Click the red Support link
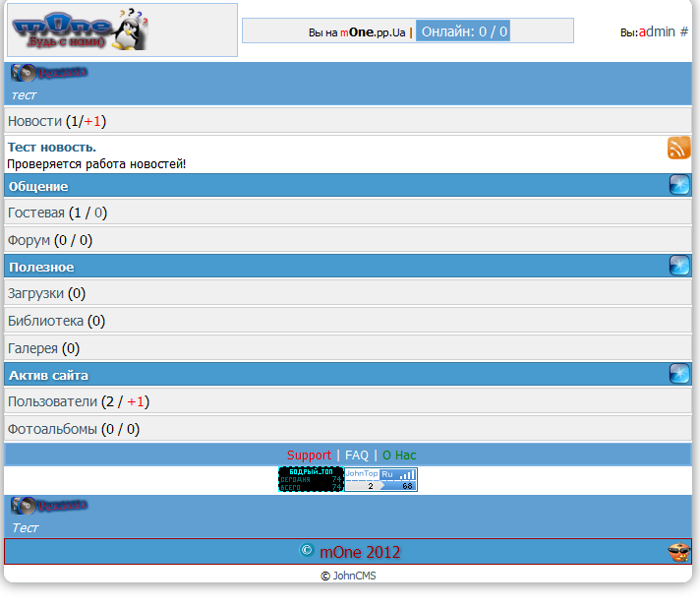This screenshot has width=700, height=608. [x=309, y=456]
